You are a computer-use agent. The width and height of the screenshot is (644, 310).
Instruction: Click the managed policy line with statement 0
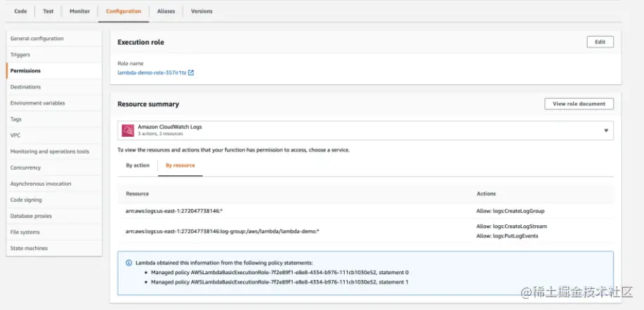tap(280, 272)
